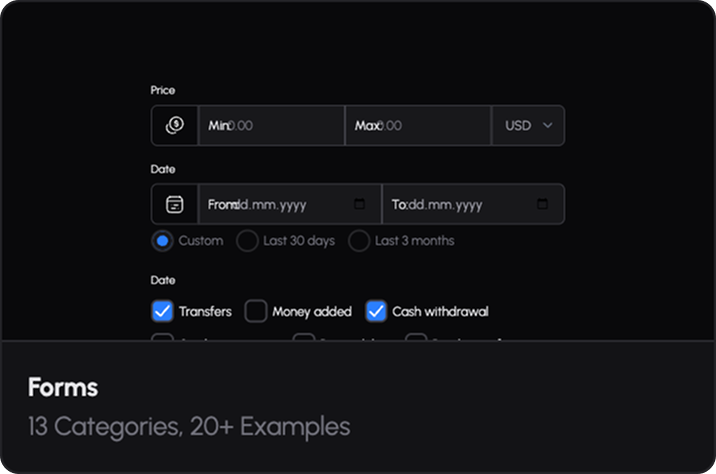Click the coin icon in the Price row
The height and width of the screenshot is (474, 716).
[175, 126]
